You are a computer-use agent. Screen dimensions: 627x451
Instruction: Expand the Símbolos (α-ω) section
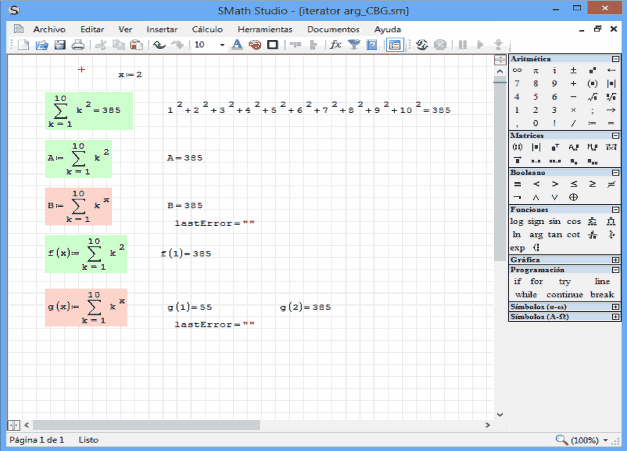[x=614, y=306]
